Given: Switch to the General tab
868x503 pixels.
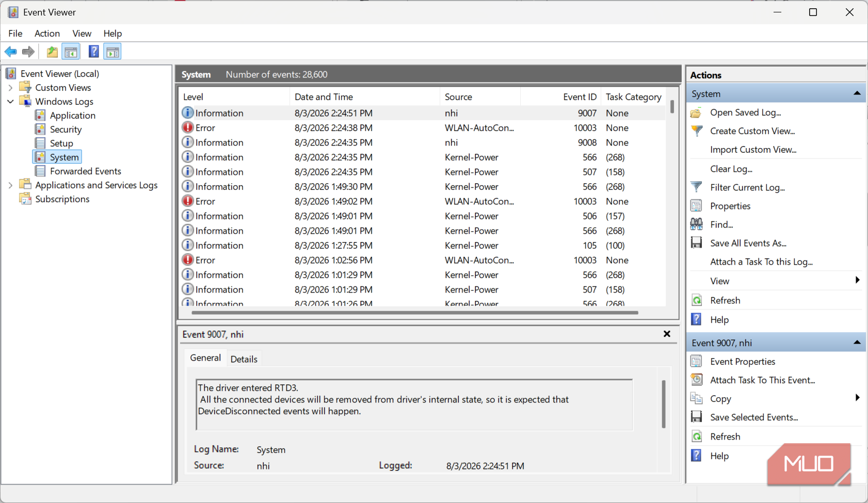Looking at the screenshot, I should [205, 358].
